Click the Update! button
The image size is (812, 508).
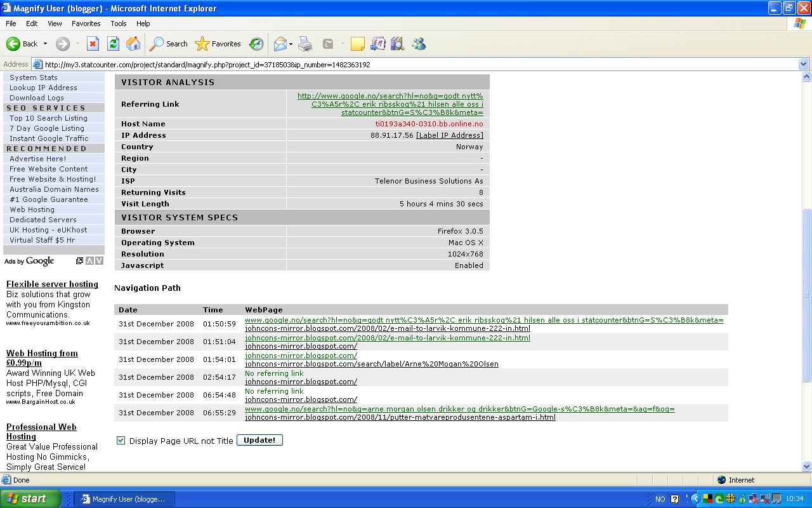(259, 440)
